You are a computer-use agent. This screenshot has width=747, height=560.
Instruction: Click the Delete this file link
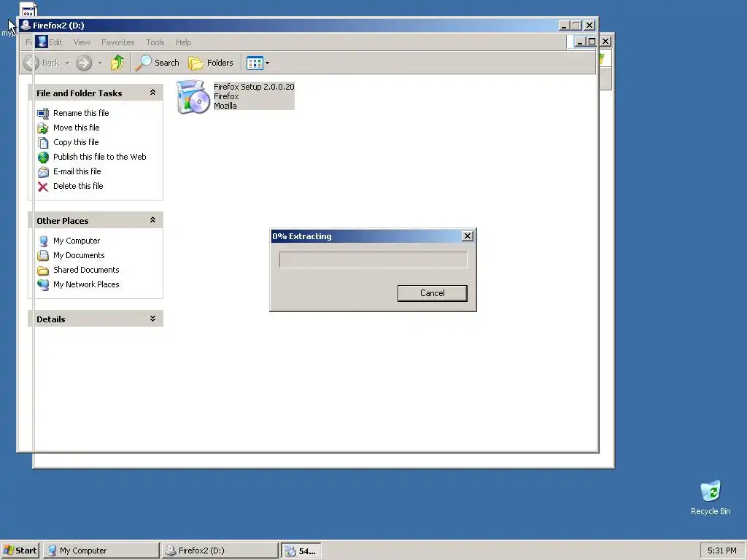tap(78, 186)
